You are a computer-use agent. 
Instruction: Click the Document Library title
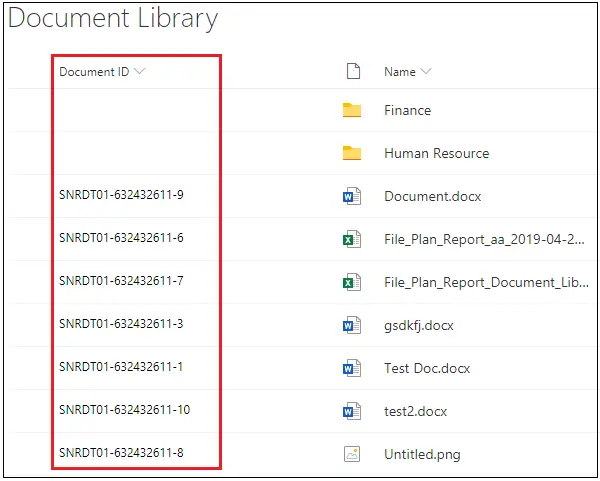112,18
